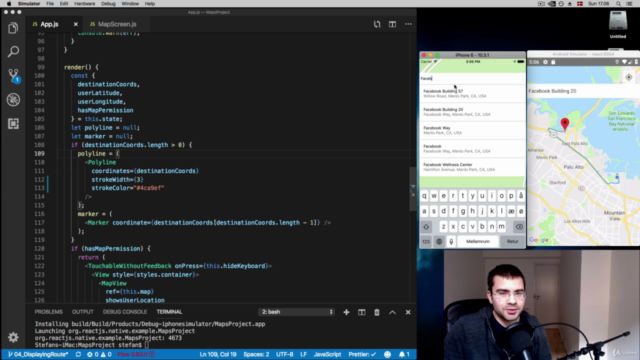Switch to the MapScreen.js tab

(117, 24)
